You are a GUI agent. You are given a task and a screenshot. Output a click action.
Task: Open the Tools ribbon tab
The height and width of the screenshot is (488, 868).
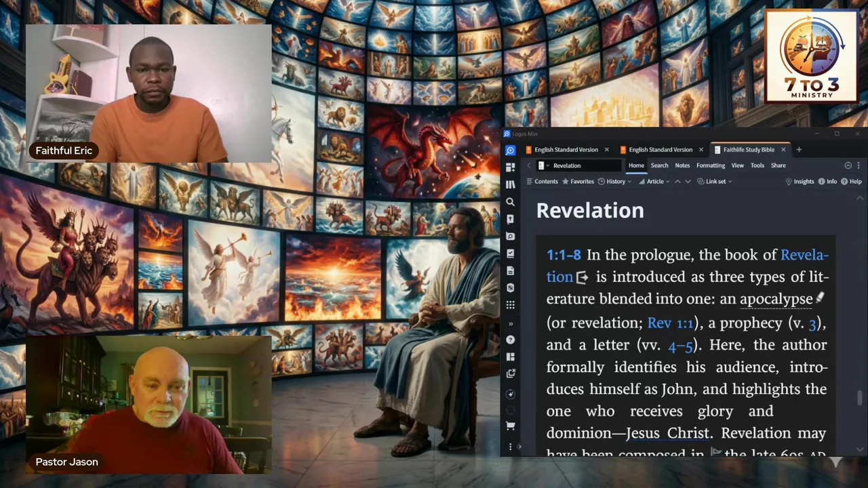[x=757, y=165]
